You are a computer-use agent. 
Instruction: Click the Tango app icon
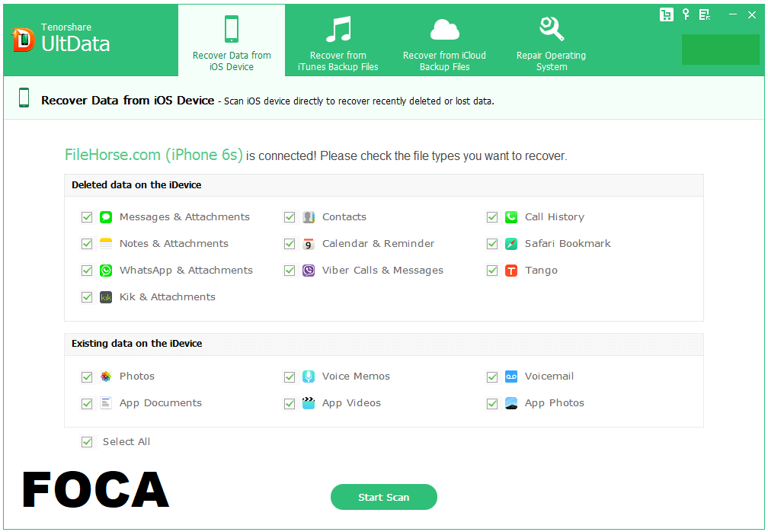pos(511,271)
